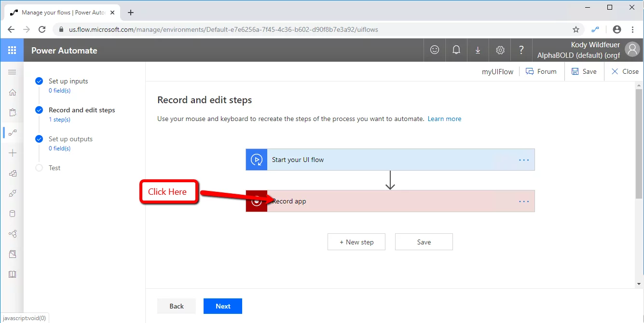Reload the page
644x323 pixels.
click(42, 29)
